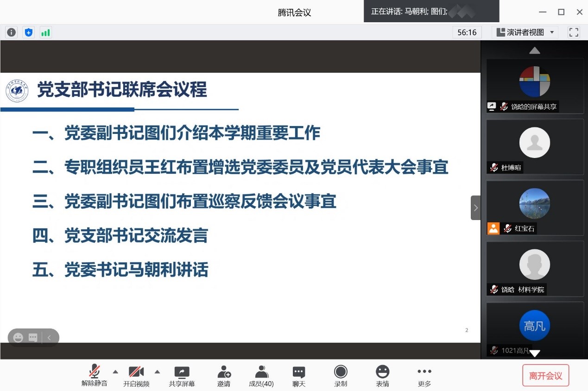The height and width of the screenshot is (391, 588).
Task: Open More (更多) options
Action: [x=424, y=376]
